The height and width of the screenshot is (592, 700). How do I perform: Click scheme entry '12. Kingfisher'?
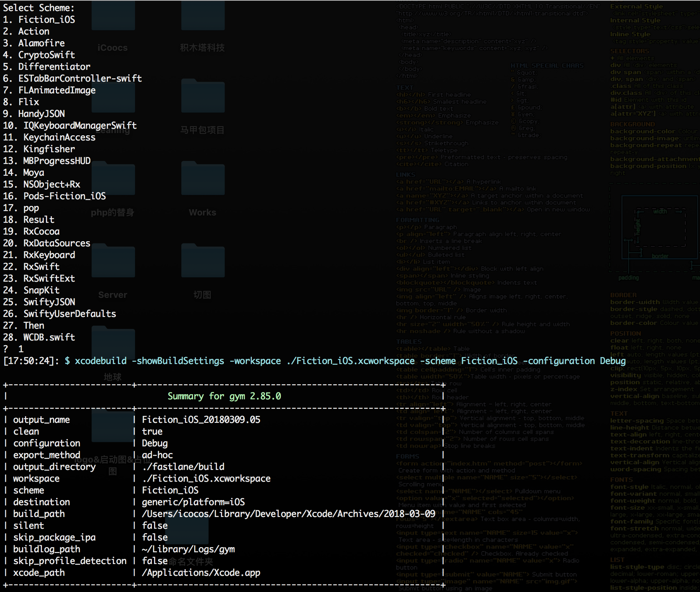pyautogui.click(x=39, y=149)
